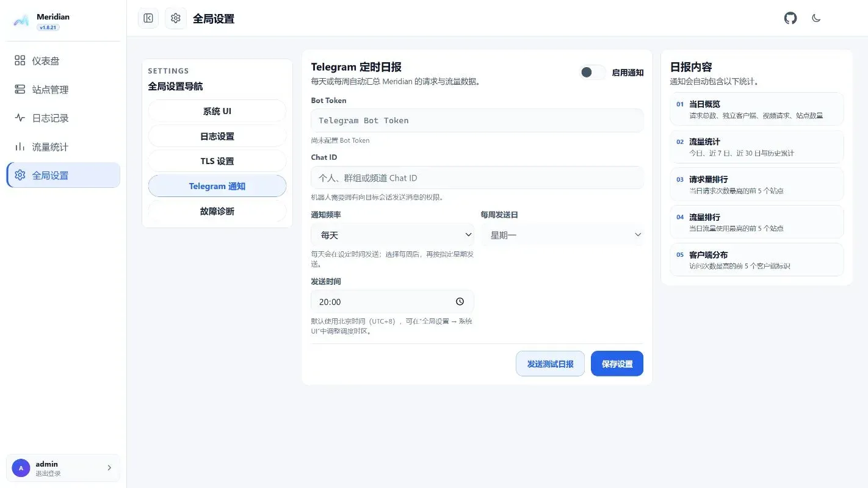The width and height of the screenshot is (868, 488).
Task: Switch to the 系统 UI settings tab
Action: tap(217, 112)
